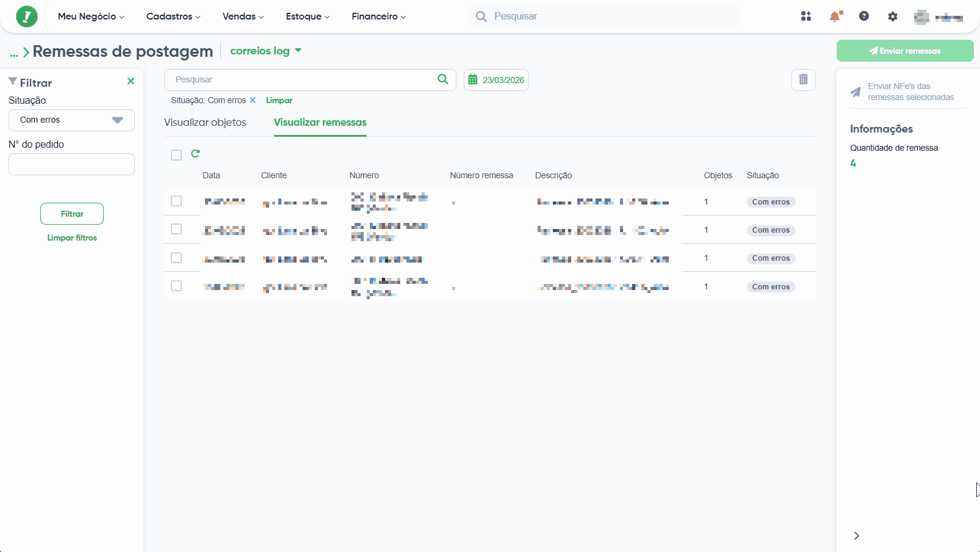Open the Financeiro menu
The height and width of the screenshot is (552, 980).
(379, 16)
